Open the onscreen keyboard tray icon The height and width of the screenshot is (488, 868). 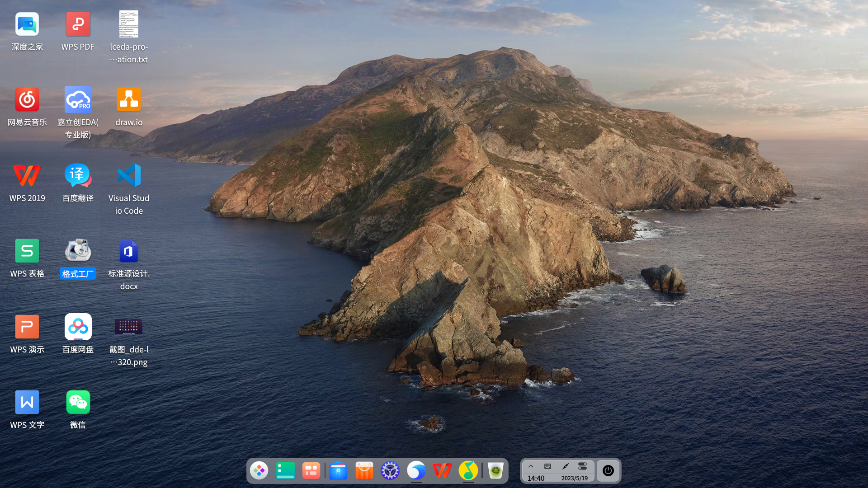coord(547,466)
